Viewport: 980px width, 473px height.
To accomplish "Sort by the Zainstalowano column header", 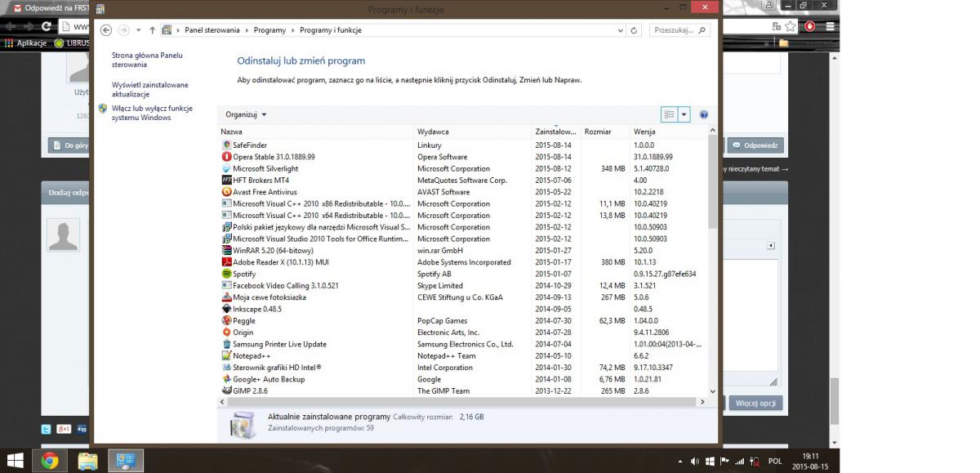I will [x=557, y=132].
